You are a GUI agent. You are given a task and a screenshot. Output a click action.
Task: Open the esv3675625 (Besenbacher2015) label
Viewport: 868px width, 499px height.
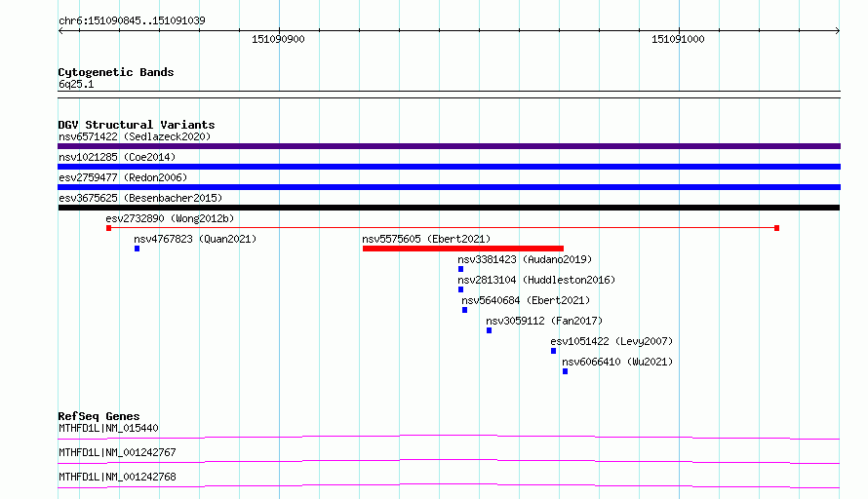pyautogui.click(x=140, y=198)
